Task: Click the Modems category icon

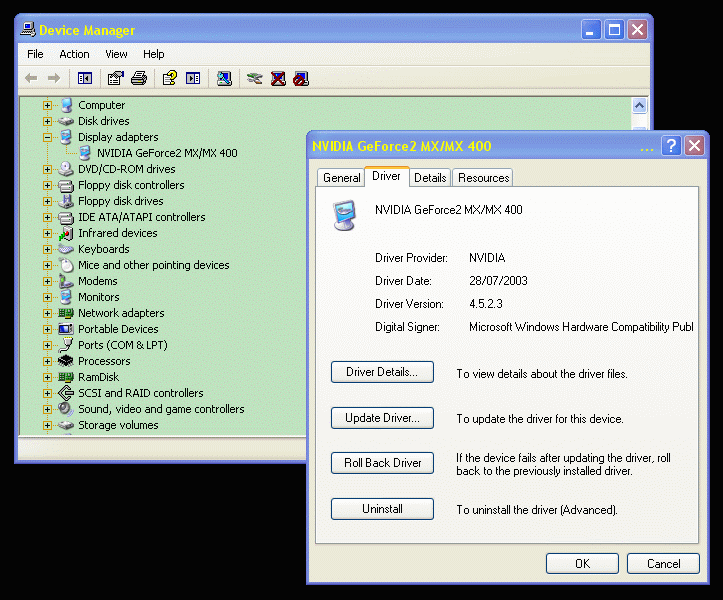Action: point(66,281)
